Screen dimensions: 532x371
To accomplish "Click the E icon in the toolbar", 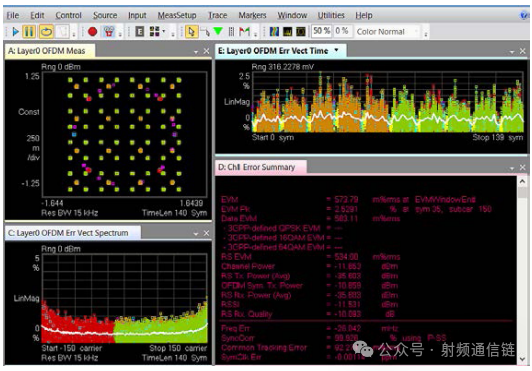I will click(x=139, y=32).
